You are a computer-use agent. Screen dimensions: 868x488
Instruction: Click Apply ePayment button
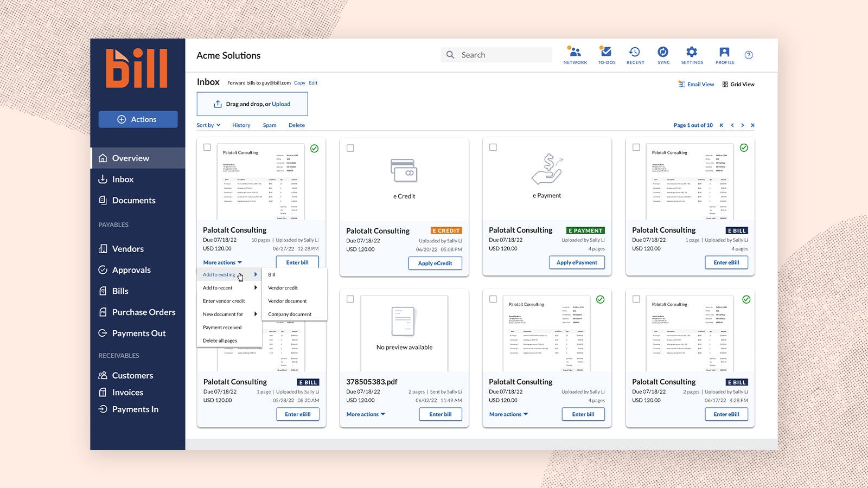(x=577, y=262)
